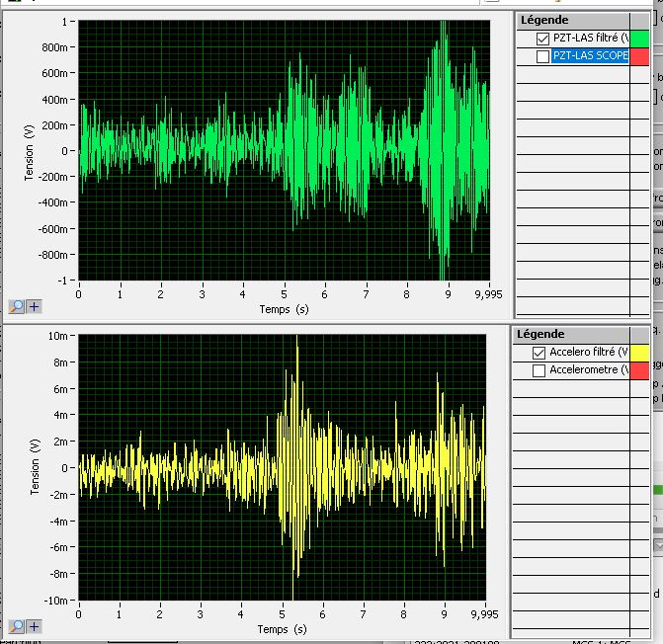Screen dimensions: 663x644
Task: Click the Temps (s) label under green graph
Action: pos(284,309)
